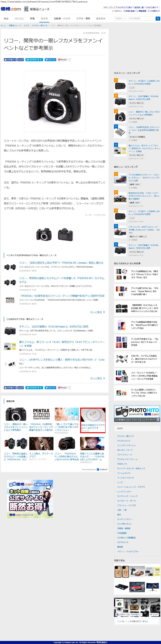The height and width of the screenshot is (644, 161).
Task: Open 三脚・一脚 category link
Action: tap(122, 510)
